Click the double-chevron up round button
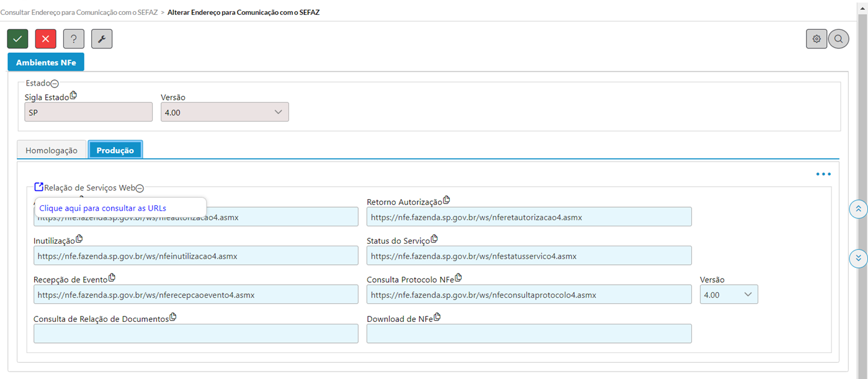This screenshot has width=868, height=379. 858,209
